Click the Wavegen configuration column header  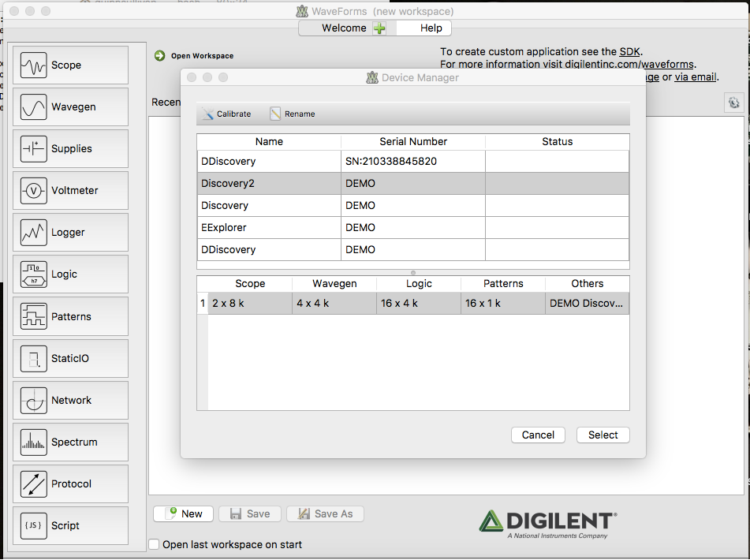click(x=334, y=284)
